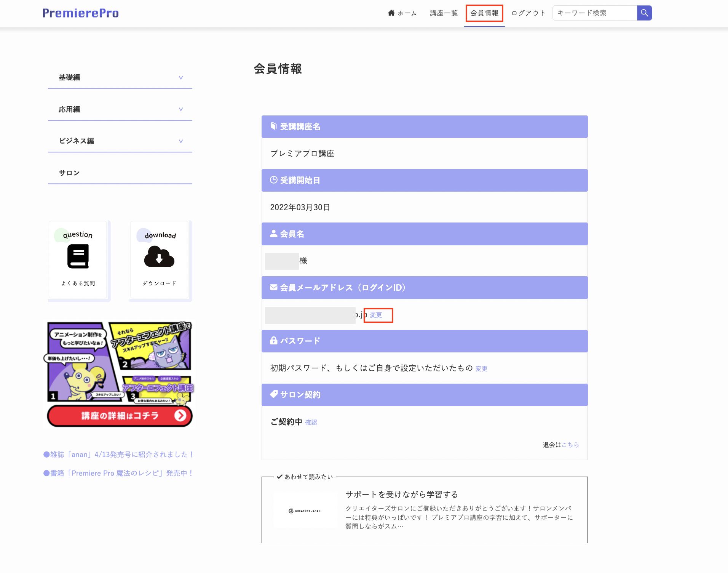Click the envelope icon on 会員メールアドレス header
The image size is (728, 573).
pos(273,287)
